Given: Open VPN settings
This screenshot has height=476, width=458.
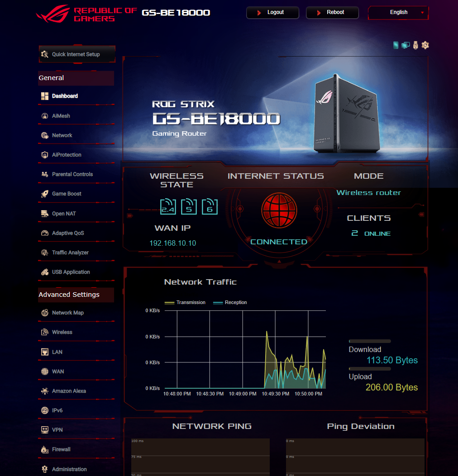Looking at the screenshot, I should 57,430.
